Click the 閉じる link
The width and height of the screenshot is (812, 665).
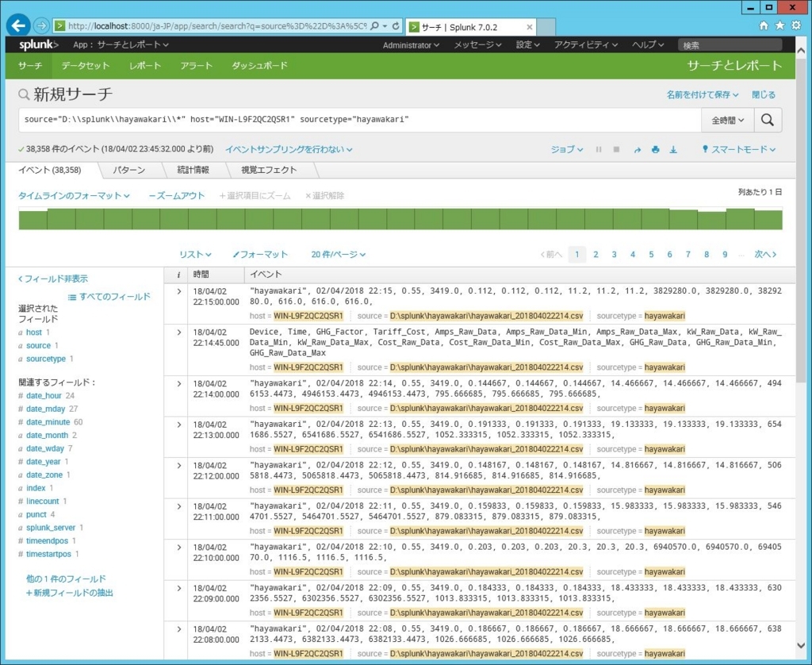(764, 95)
